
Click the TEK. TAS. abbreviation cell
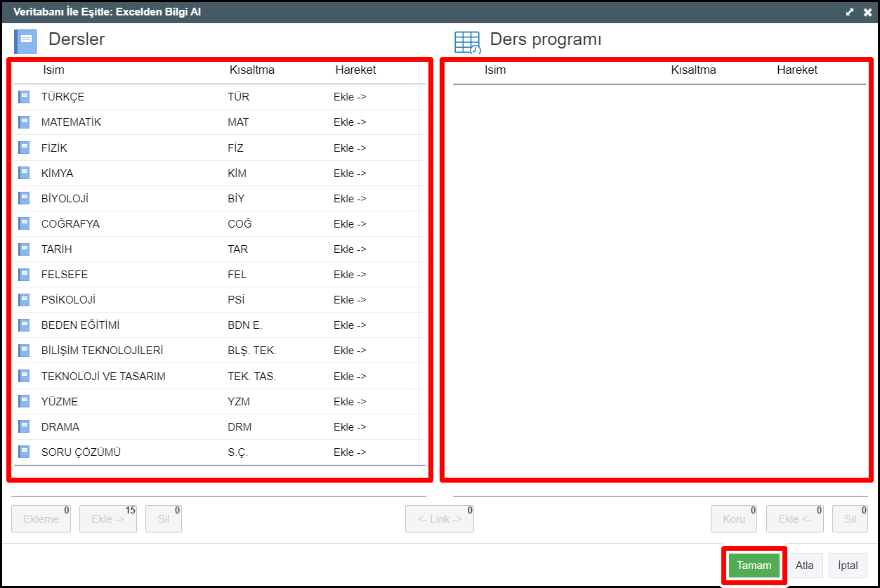pos(252,376)
